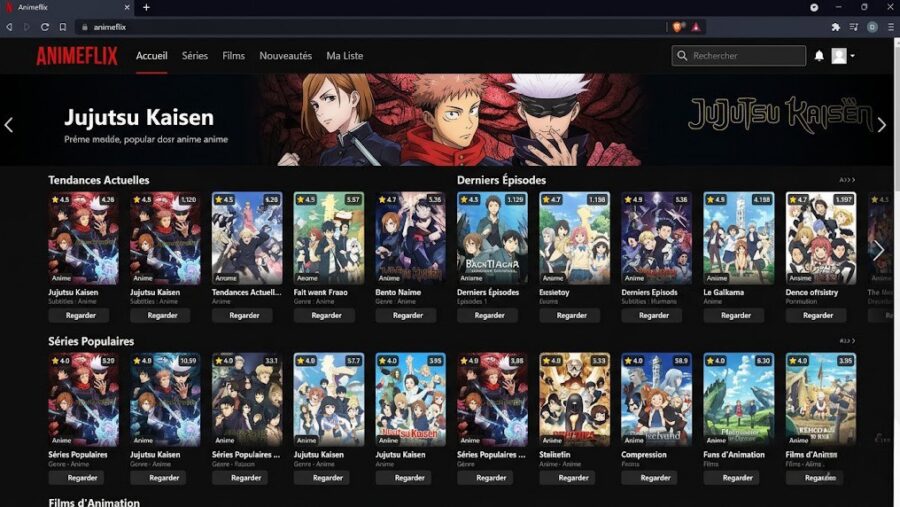Open the Films tab
The height and width of the screenshot is (507, 900).
point(234,56)
